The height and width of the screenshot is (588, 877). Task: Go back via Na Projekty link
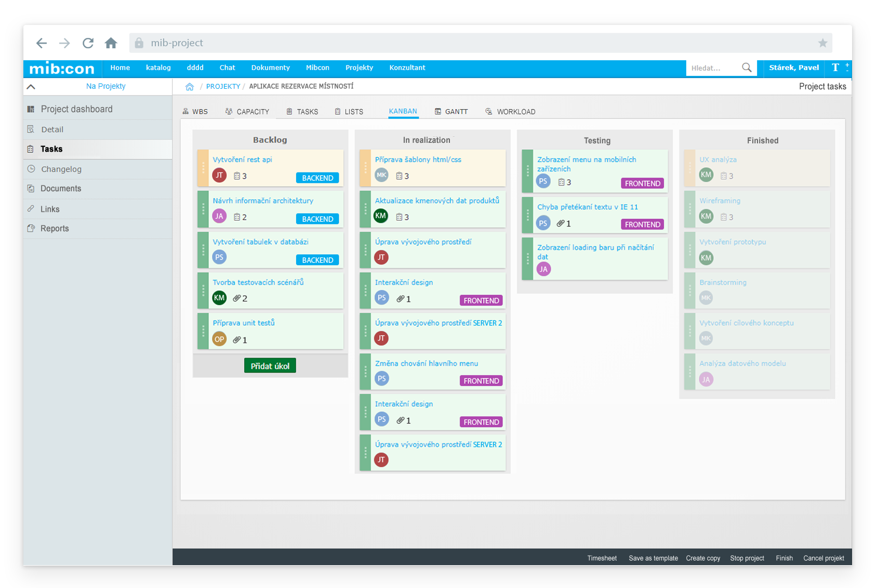pyautogui.click(x=105, y=86)
